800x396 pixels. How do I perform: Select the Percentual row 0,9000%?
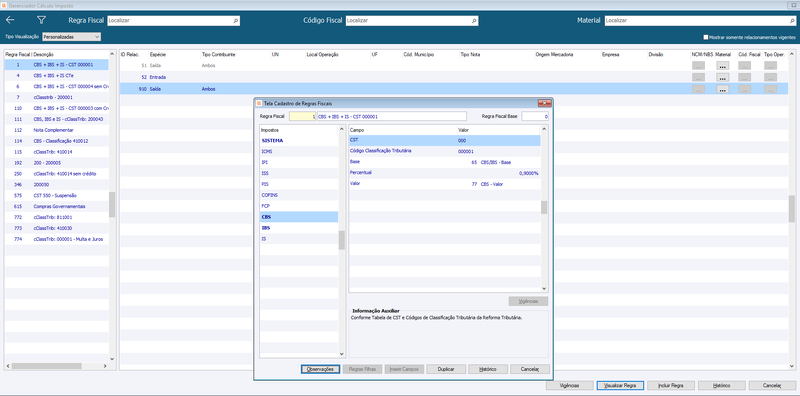[x=444, y=173]
